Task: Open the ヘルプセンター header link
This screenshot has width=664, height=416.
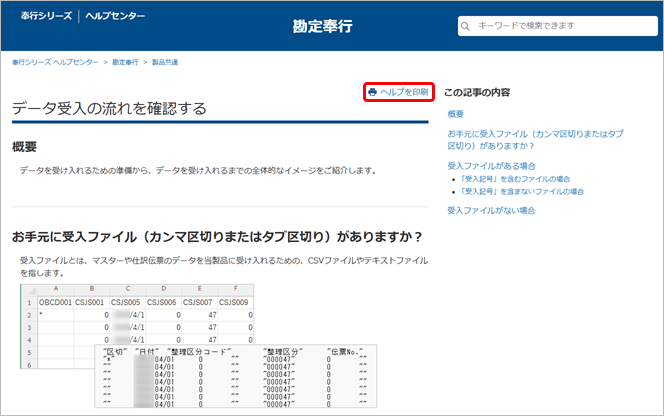Action: coord(115,16)
